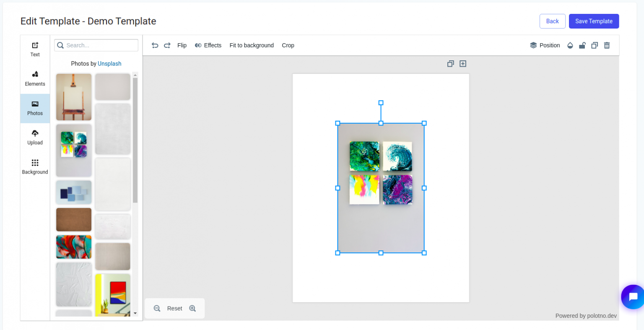This screenshot has height=330, width=644.
Task: Open the Background side tab
Action: pyautogui.click(x=35, y=167)
